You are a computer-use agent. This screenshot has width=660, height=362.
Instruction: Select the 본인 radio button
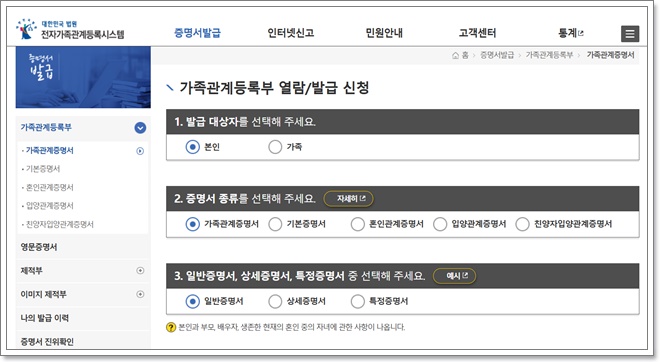coord(192,147)
